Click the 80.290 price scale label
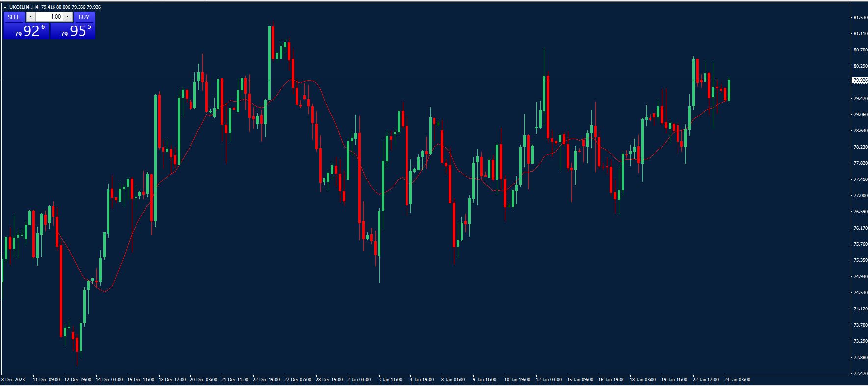This screenshot has height=386, width=868. tap(860, 66)
